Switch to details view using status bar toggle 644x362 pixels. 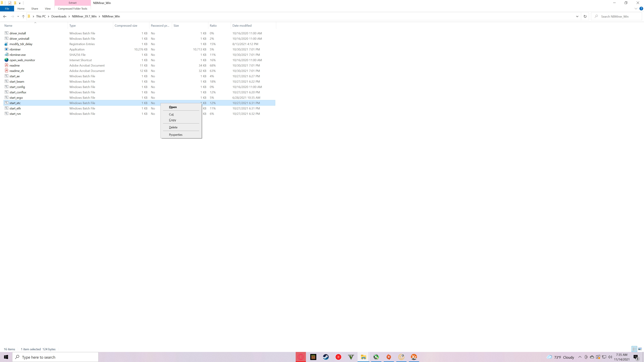pyautogui.click(x=634, y=349)
